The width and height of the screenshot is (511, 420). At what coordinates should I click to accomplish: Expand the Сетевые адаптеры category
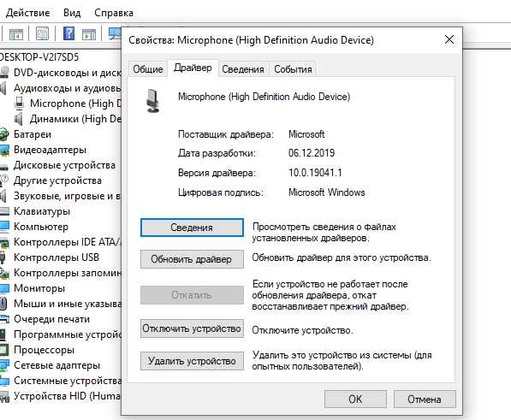click(x=56, y=365)
